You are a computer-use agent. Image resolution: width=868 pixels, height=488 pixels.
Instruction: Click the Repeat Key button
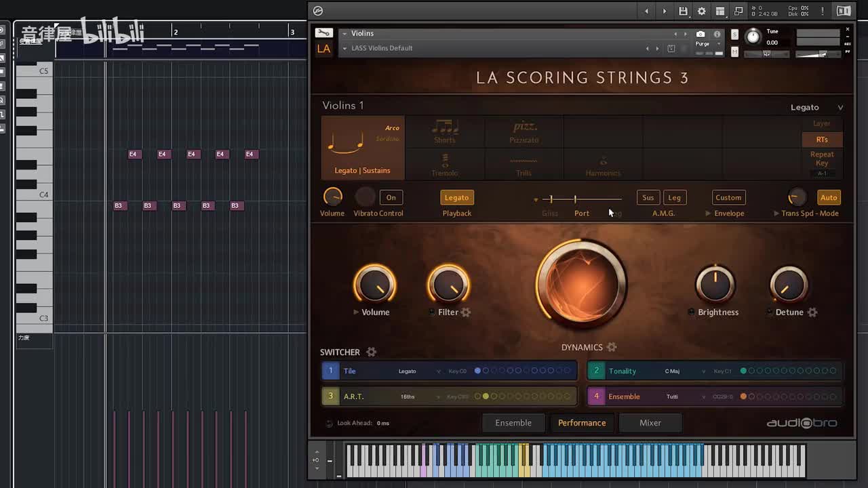coord(822,159)
